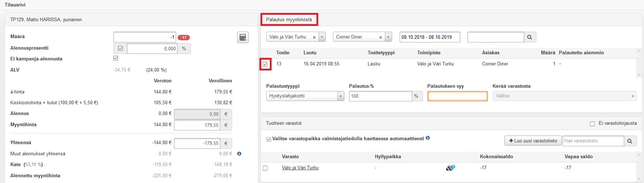
Task: Click the -17 red stock badge
Action: coord(184,37)
